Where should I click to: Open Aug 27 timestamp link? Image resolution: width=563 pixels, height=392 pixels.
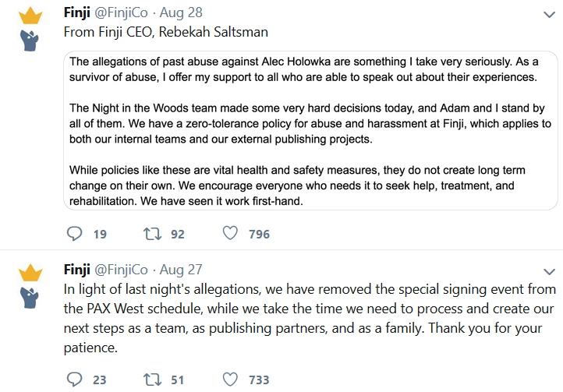pos(181,270)
